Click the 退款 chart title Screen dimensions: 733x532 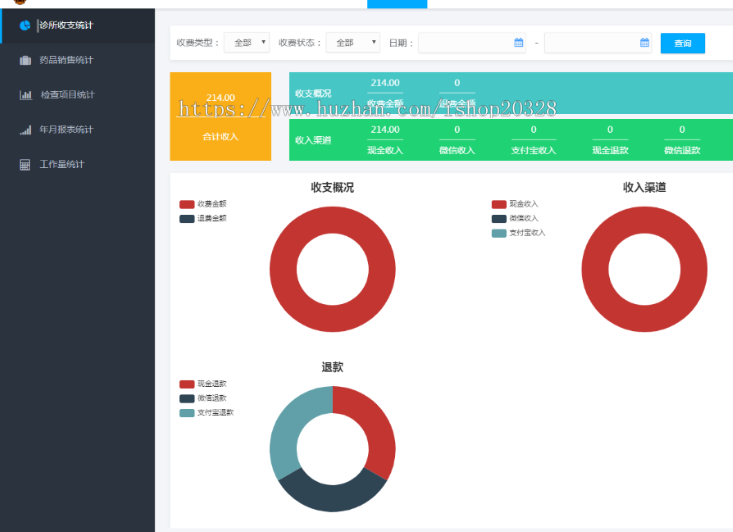(332, 367)
